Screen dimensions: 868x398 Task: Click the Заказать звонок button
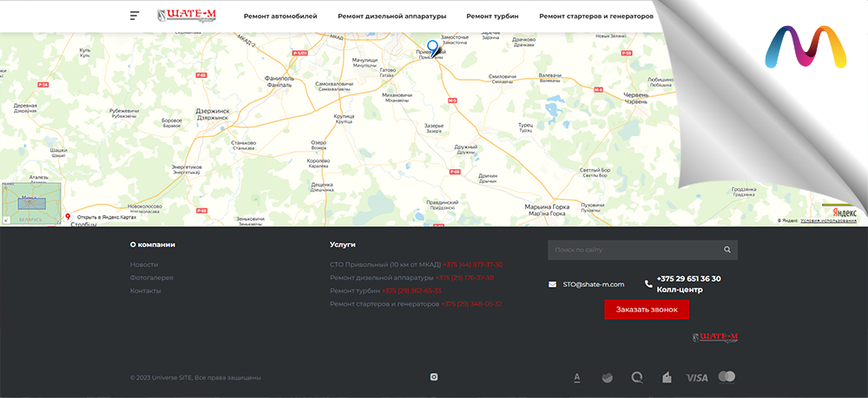click(647, 310)
